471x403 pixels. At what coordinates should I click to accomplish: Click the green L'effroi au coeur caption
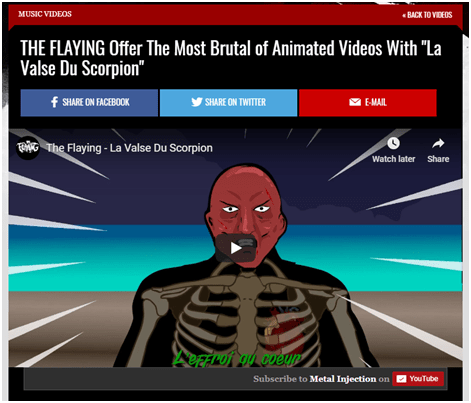(237, 359)
